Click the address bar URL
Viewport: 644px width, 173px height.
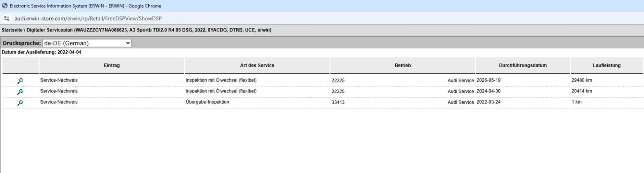(x=88, y=18)
